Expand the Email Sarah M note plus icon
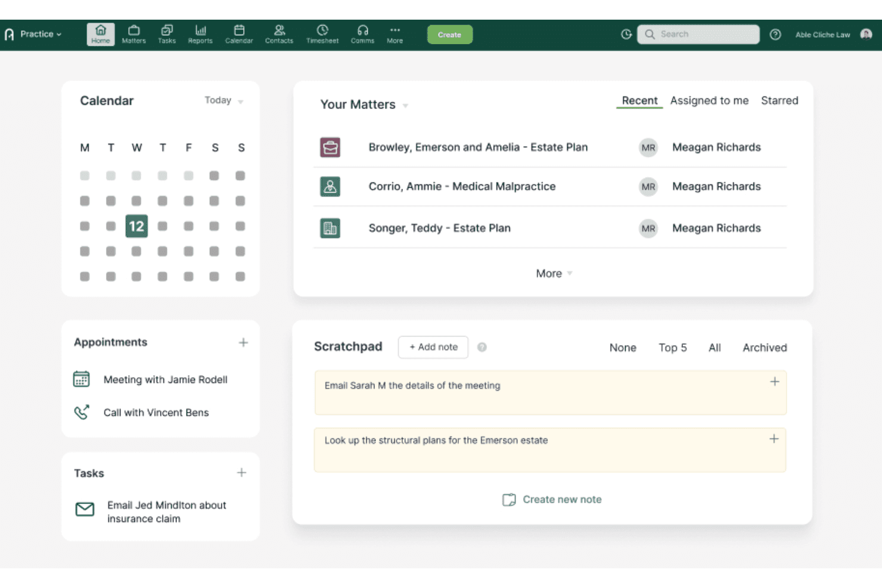This screenshot has width=882, height=588. pos(775,381)
